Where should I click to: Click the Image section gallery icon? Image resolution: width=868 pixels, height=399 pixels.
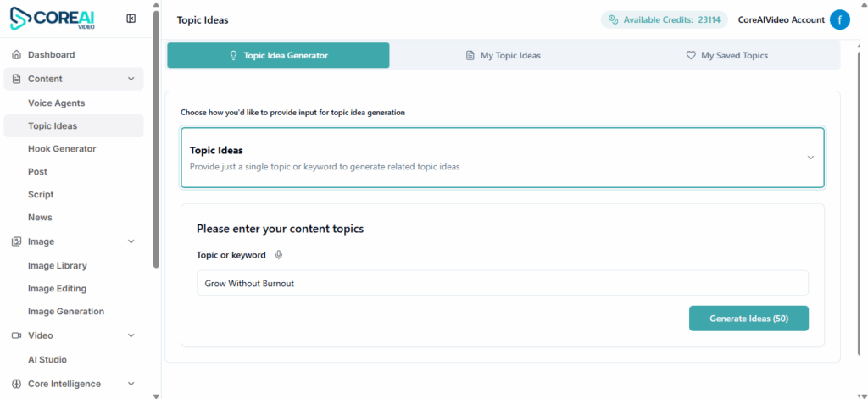(x=16, y=241)
